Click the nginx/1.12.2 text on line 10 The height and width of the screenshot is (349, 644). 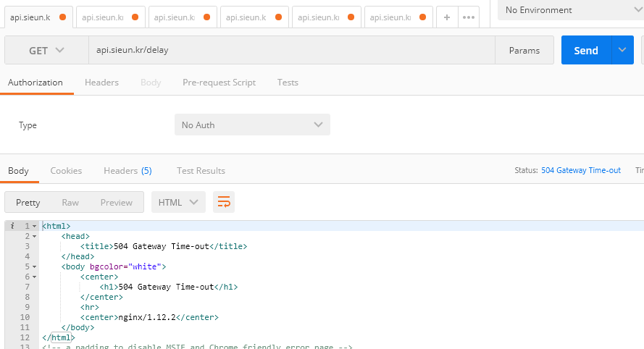tap(147, 317)
